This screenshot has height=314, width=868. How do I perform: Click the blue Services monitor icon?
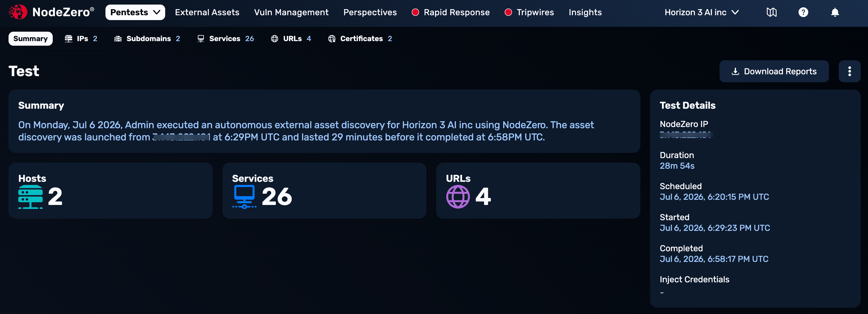point(244,197)
